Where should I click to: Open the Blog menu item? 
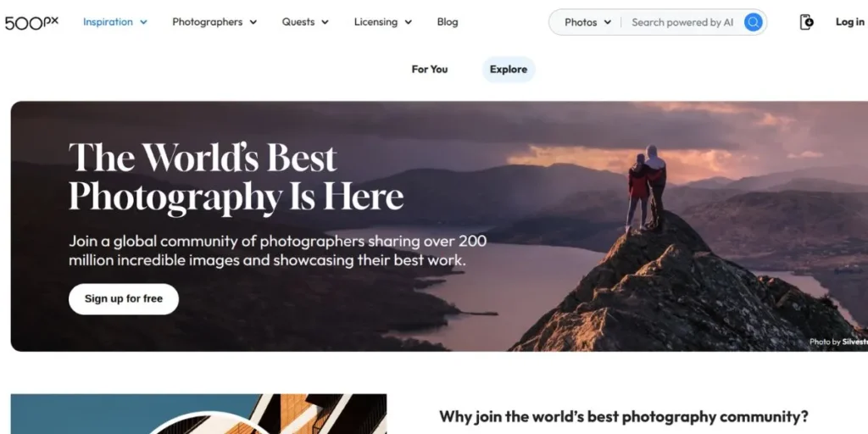448,22
